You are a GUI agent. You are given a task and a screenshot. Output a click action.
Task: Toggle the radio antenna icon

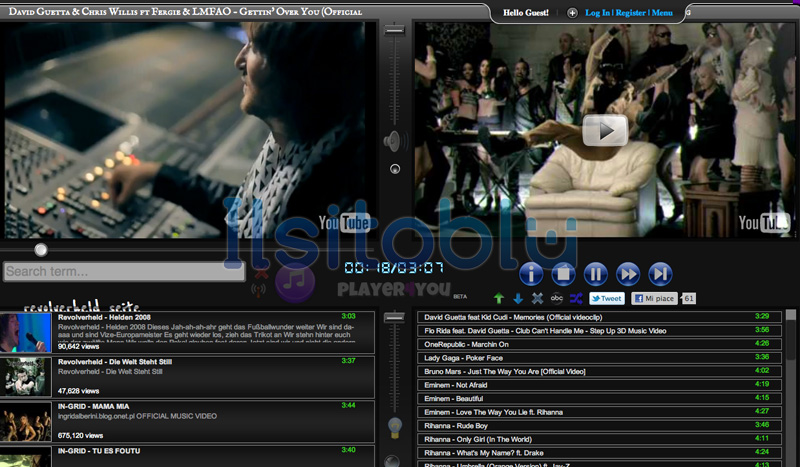(x=258, y=290)
